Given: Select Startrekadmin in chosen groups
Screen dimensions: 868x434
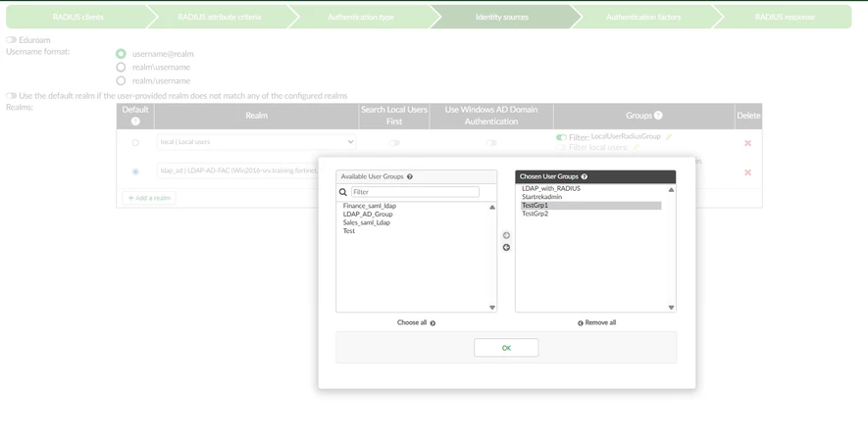Looking at the screenshot, I should [542, 197].
